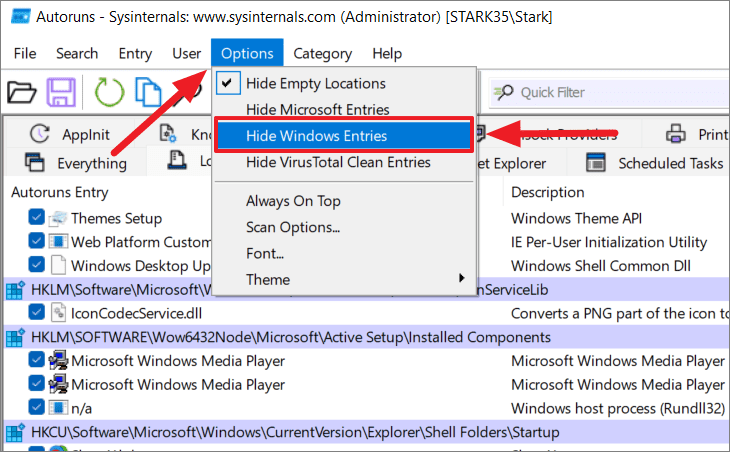The image size is (730, 452).
Task: Click the Windows Desktop Up entry file icon
Action: 58,265
